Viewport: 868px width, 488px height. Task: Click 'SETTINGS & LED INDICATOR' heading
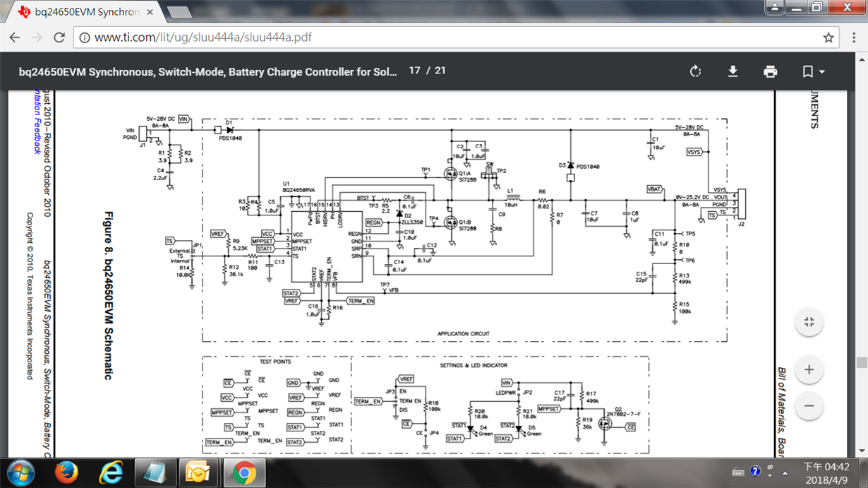[474, 366]
